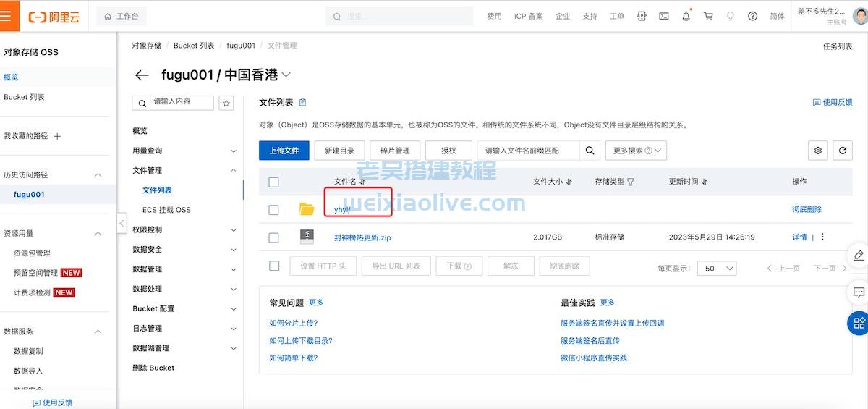
Task: Open the API explorer icon
Action: click(x=641, y=16)
